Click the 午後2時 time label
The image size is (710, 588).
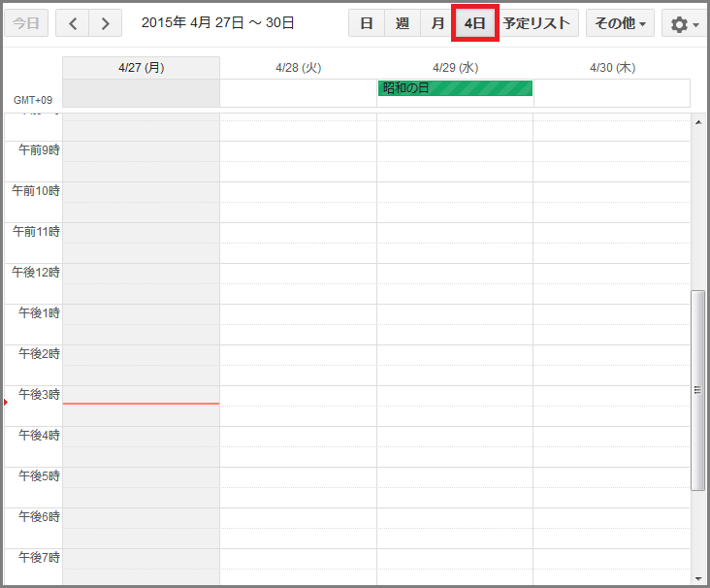click(39, 353)
